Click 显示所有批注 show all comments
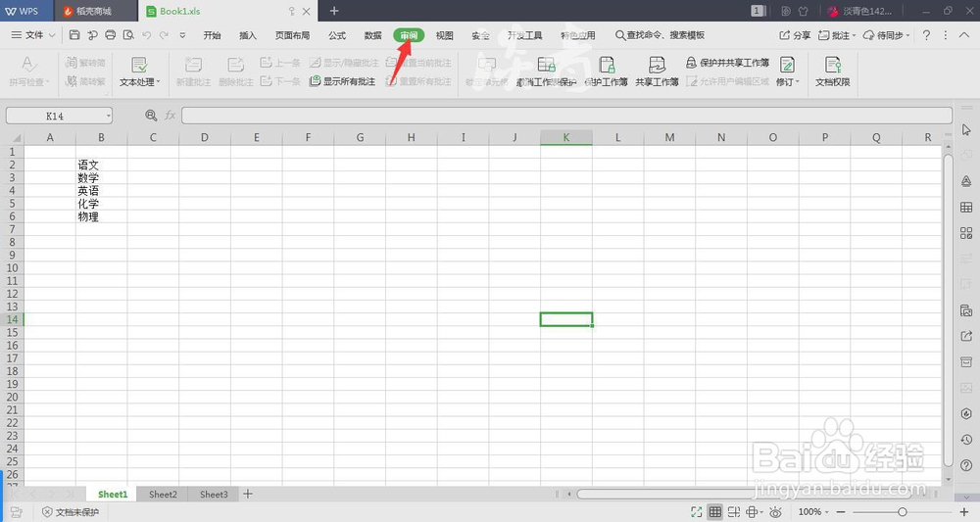980x522 pixels. pos(342,81)
